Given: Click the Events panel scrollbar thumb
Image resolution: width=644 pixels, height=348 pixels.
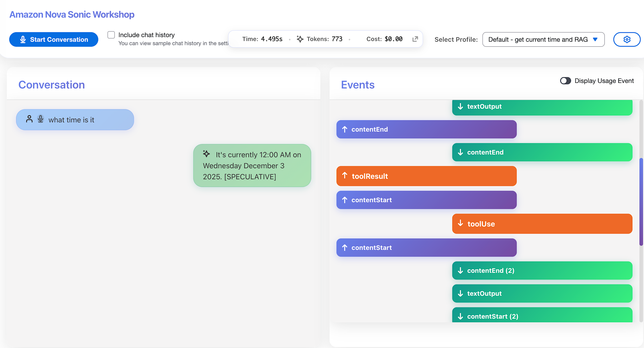Looking at the screenshot, I should click(641, 201).
